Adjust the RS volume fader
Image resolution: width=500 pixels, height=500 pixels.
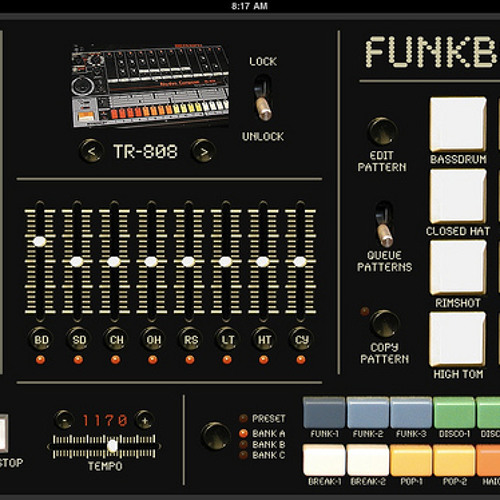click(188, 262)
